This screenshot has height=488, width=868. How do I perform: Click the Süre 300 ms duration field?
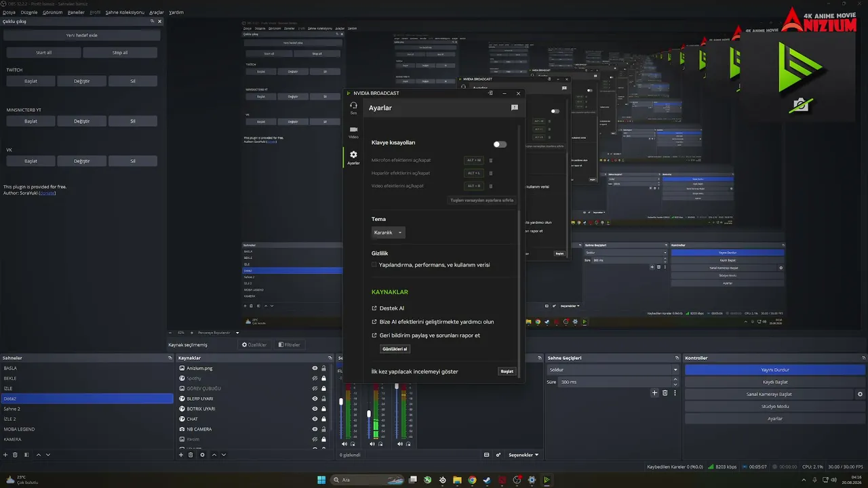(x=618, y=382)
